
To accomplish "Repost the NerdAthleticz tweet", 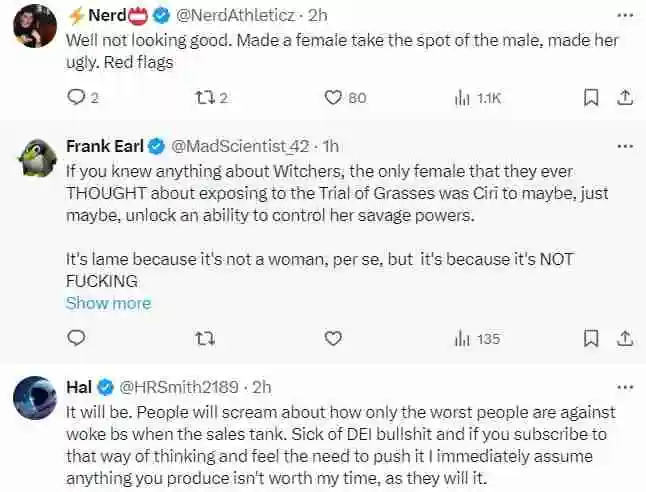I will pos(204,97).
